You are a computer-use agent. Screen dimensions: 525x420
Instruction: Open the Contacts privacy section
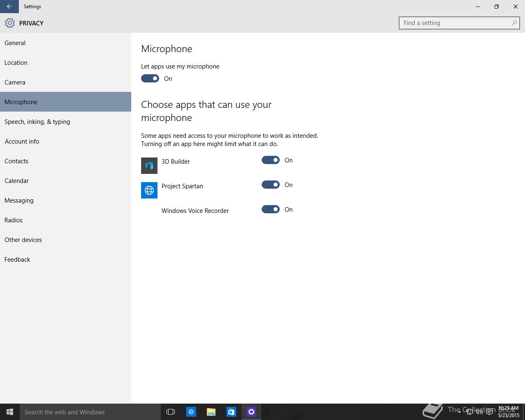pos(66,161)
